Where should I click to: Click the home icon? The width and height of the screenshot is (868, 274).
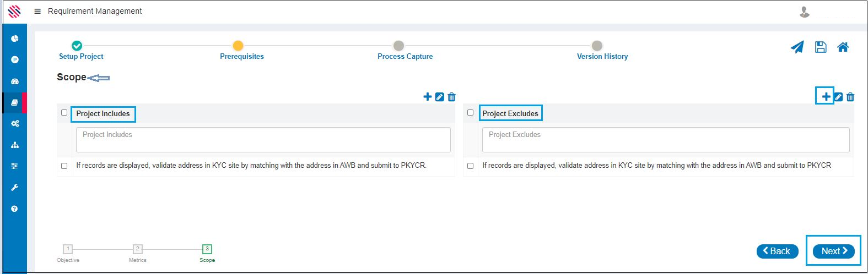tap(843, 47)
